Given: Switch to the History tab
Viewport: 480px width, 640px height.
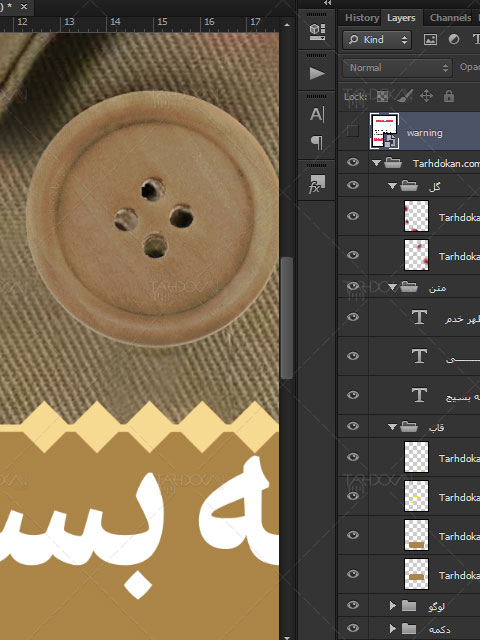Looking at the screenshot, I should 362,18.
